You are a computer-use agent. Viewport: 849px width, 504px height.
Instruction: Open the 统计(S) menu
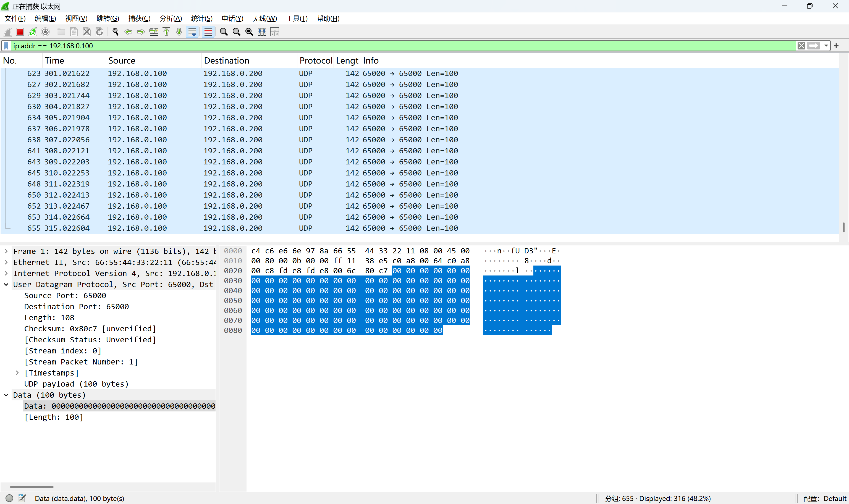coord(201,18)
